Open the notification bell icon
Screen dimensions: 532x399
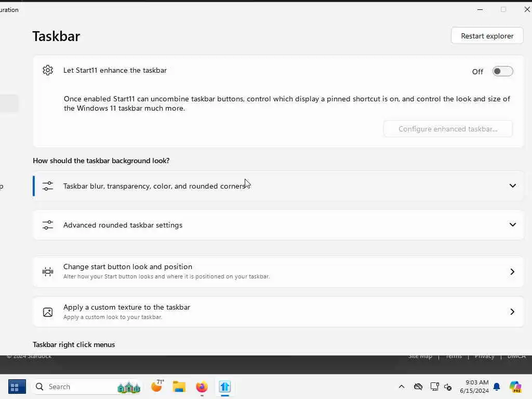coord(497,387)
